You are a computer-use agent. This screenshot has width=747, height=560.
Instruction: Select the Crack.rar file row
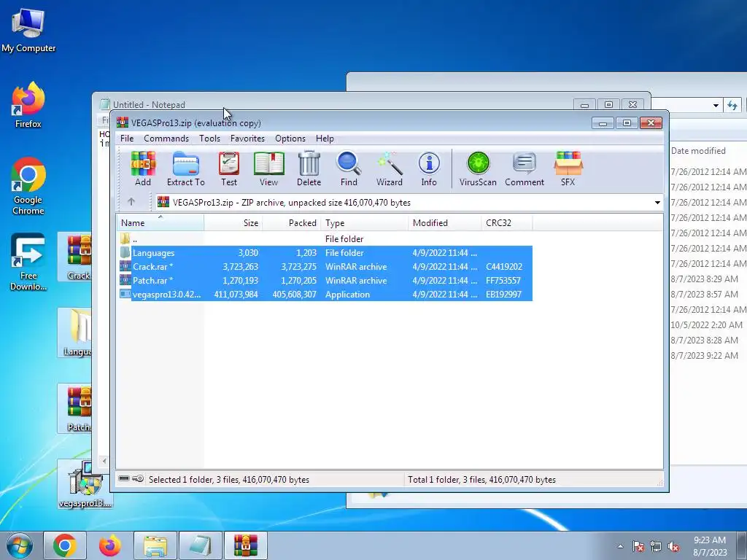click(x=325, y=267)
